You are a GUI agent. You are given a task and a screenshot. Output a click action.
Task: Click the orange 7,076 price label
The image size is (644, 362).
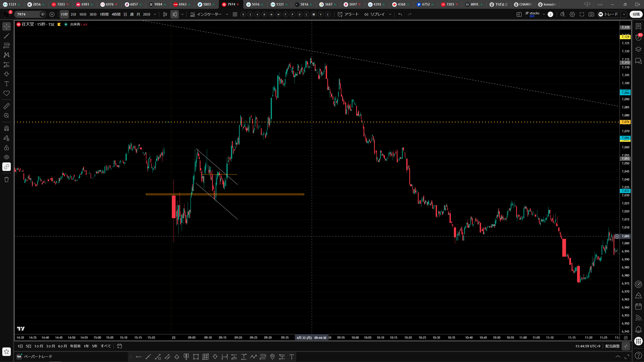tap(625, 122)
